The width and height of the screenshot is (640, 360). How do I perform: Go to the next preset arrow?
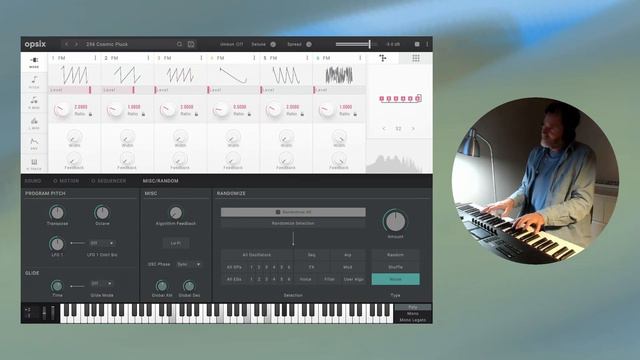point(76,44)
